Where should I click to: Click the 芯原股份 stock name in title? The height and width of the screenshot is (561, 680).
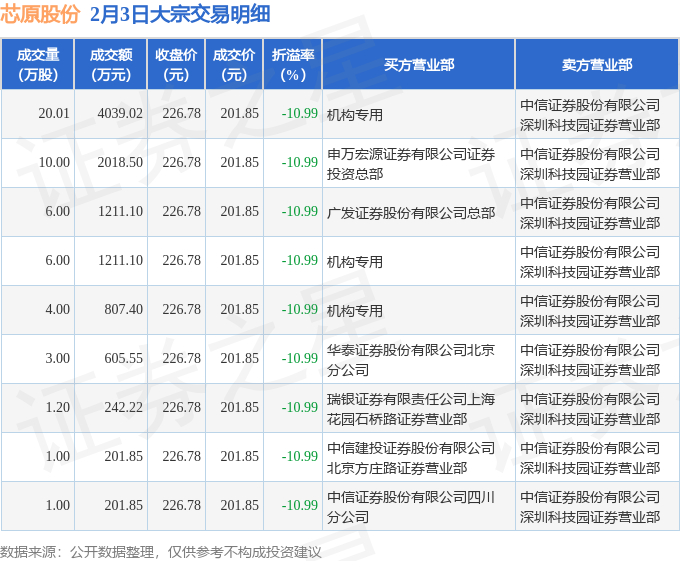pyautogui.click(x=40, y=14)
